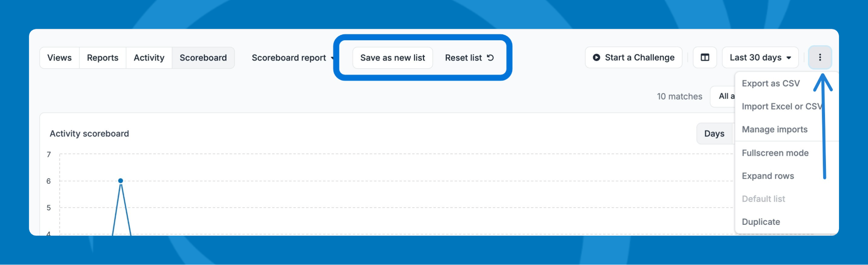Click the reset arrow icon
The height and width of the screenshot is (265, 868).
point(491,58)
